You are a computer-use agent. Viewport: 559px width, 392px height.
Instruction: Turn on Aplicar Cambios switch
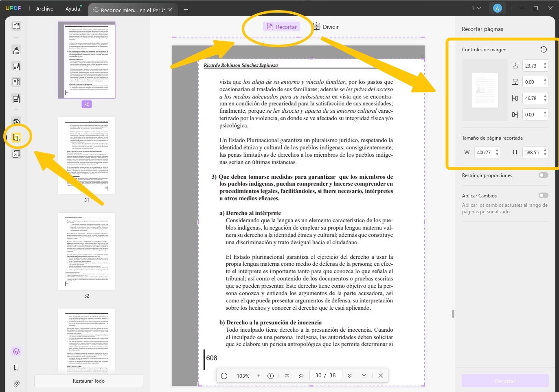[x=543, y=196]
